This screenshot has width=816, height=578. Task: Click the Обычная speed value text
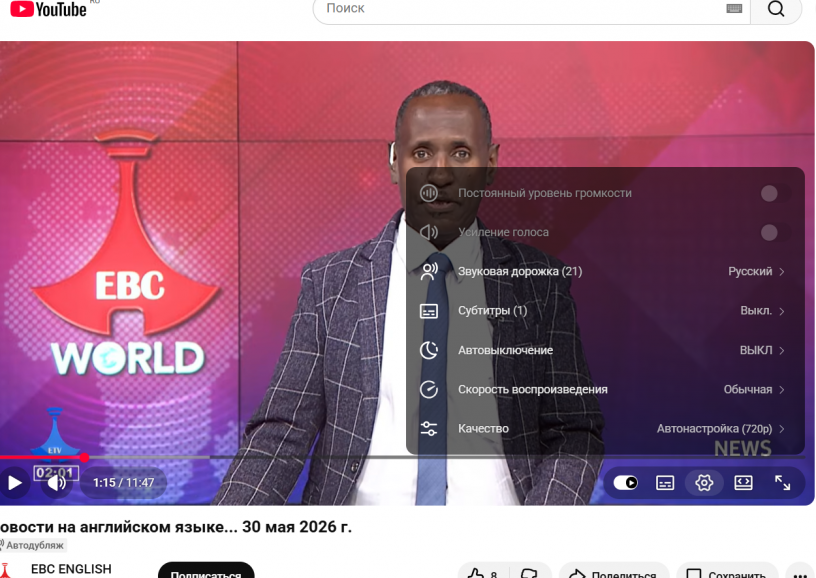point(748,390)
